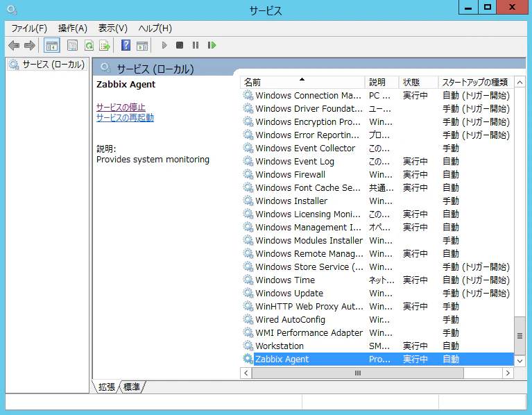Click the horizontal scrollbar thumb
Screen dimensions: 532x415
tap(358, 373)
